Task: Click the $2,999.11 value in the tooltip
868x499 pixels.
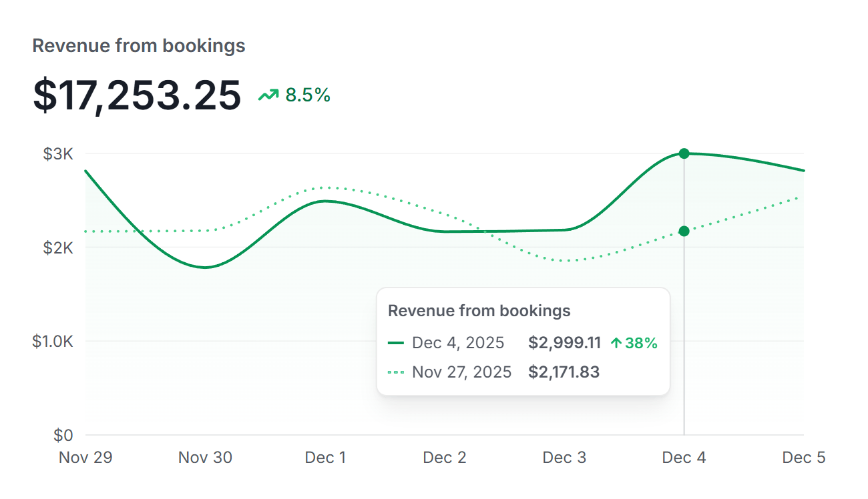Action: 564,343
